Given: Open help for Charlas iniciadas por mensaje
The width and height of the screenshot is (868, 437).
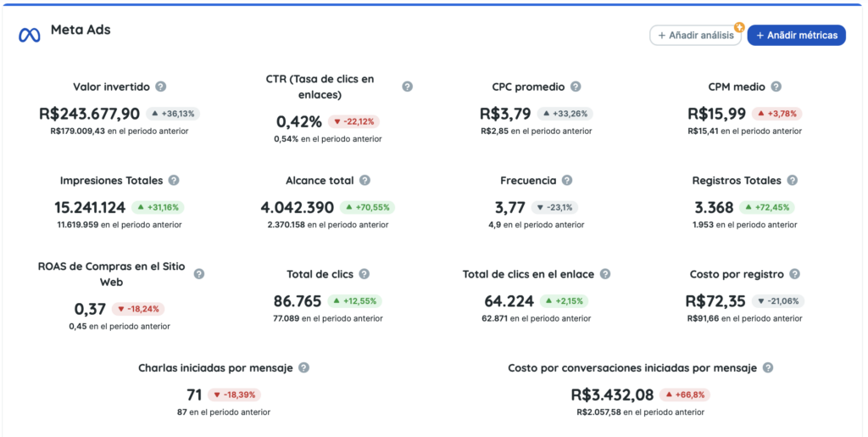Looking at the screenshot, I should point(303,368).
